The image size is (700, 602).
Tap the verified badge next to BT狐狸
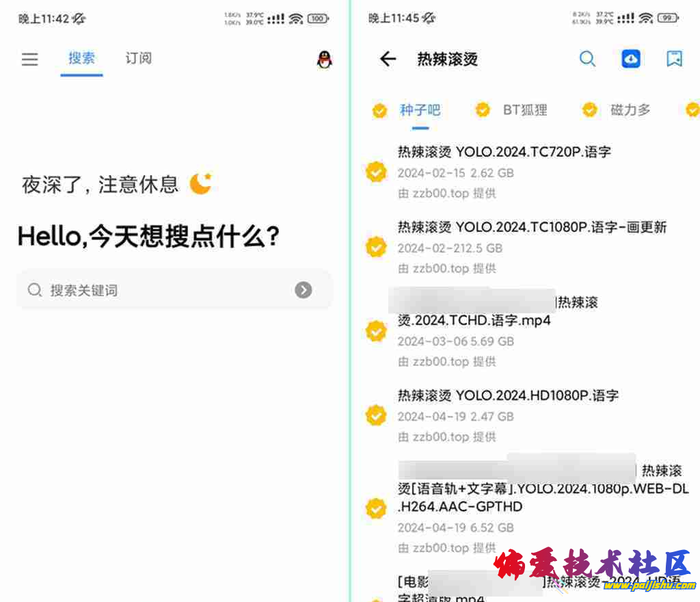(482, 109)
